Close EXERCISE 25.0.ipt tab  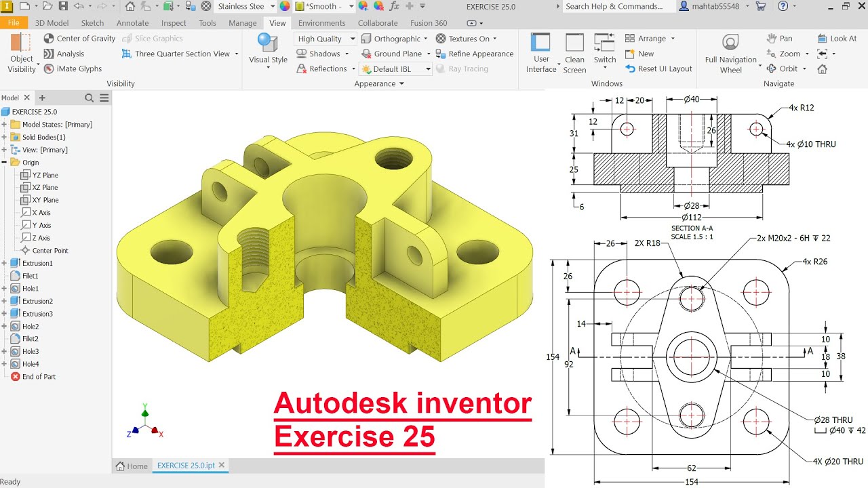tap(222, 465)
